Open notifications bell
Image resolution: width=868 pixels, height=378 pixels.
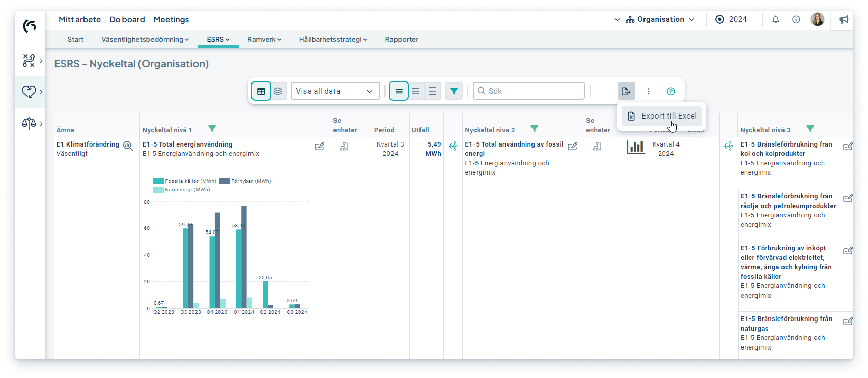click(x=776, y=19)
